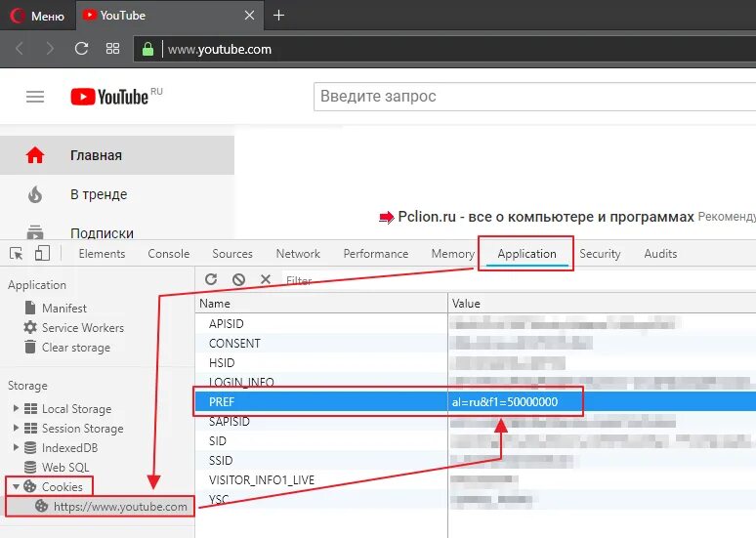Open the Opera Меню button
The height and width of the screenshot is (538, 756).
point(38,16)
